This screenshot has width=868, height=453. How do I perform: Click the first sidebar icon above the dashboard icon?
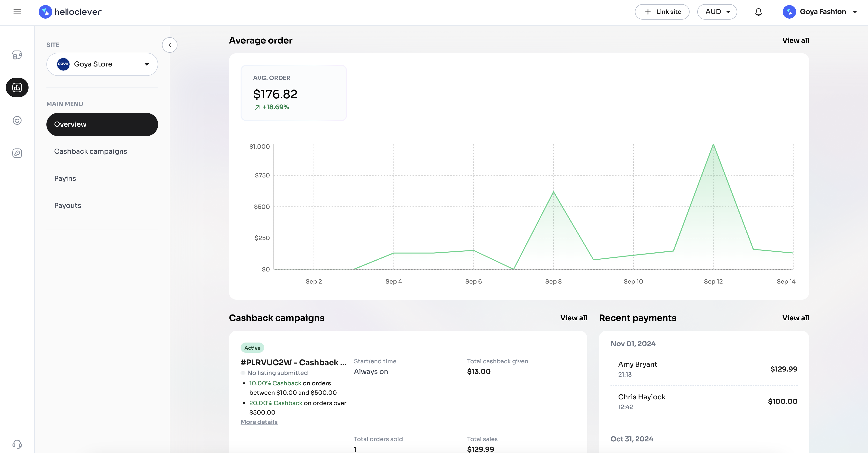17,55
